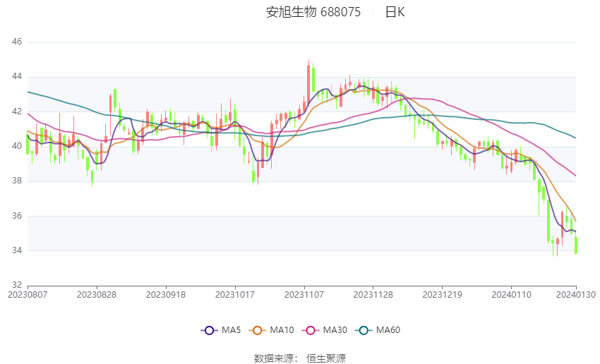This screenshot has width=600, height=364.
Task: Toggle the MA10 legend circle icon
Action: coord(257,330)
